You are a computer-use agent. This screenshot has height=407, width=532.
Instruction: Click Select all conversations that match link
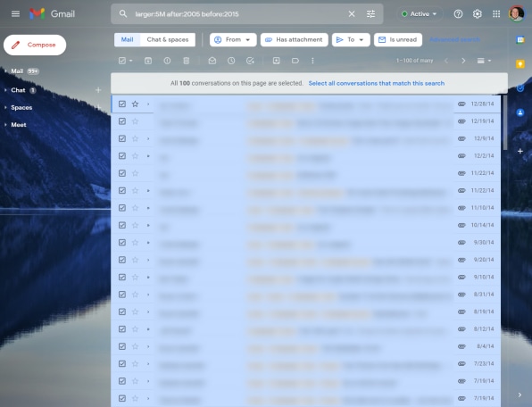click(x=377, y=83)
